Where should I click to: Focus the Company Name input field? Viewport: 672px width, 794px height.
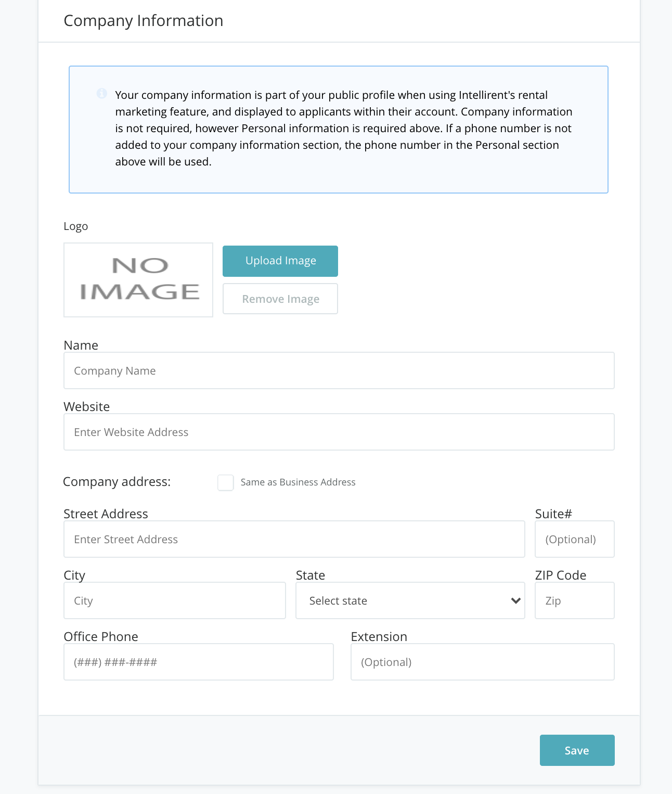pyautogui.click(x=339, y=370)
